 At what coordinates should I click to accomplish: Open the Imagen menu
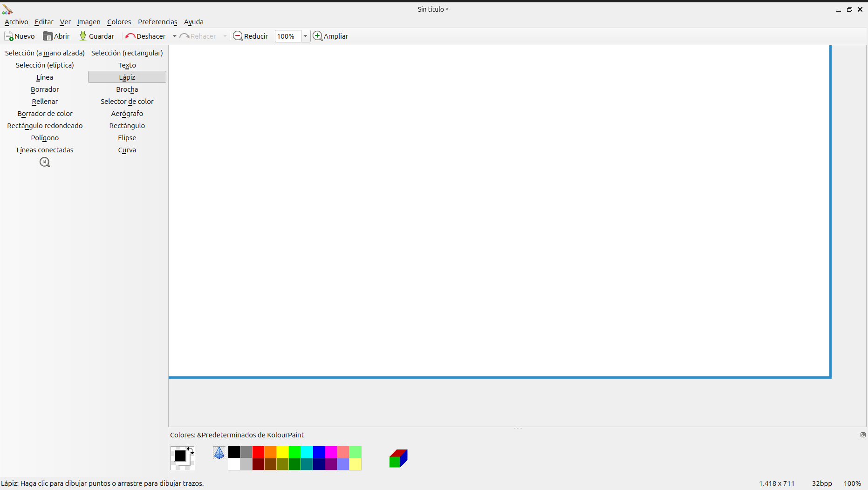click(89, 22)
